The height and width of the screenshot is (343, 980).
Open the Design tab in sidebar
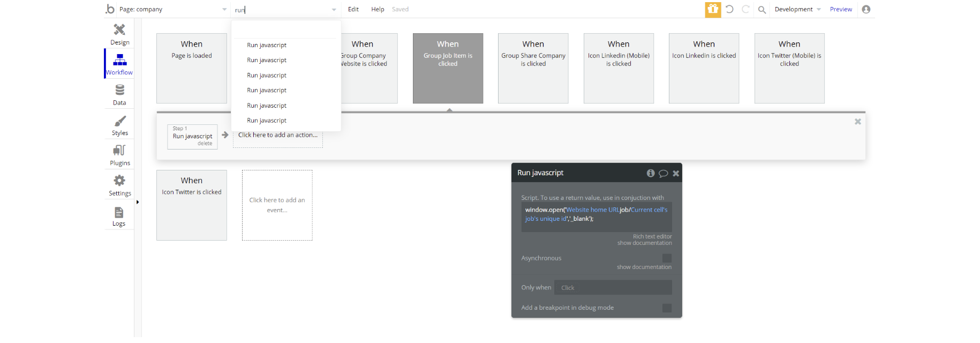pos(119,34)
